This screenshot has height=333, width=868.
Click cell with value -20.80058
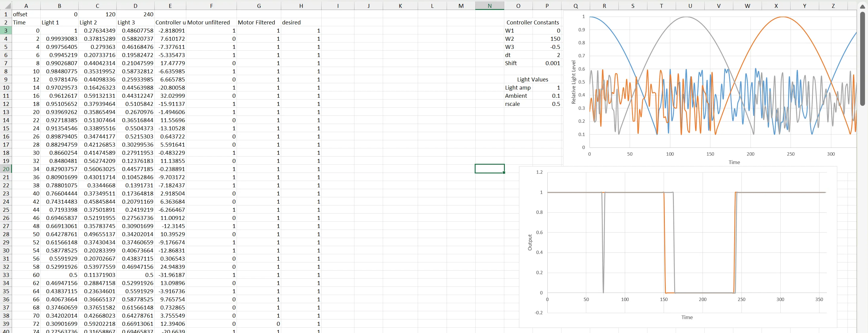(x=170, y=88)
